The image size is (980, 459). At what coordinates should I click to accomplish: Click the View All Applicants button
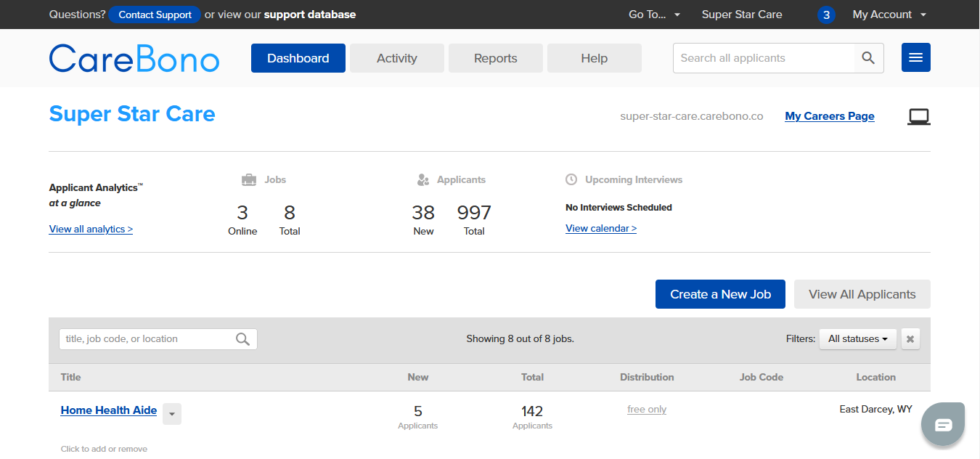pos(862,294)
